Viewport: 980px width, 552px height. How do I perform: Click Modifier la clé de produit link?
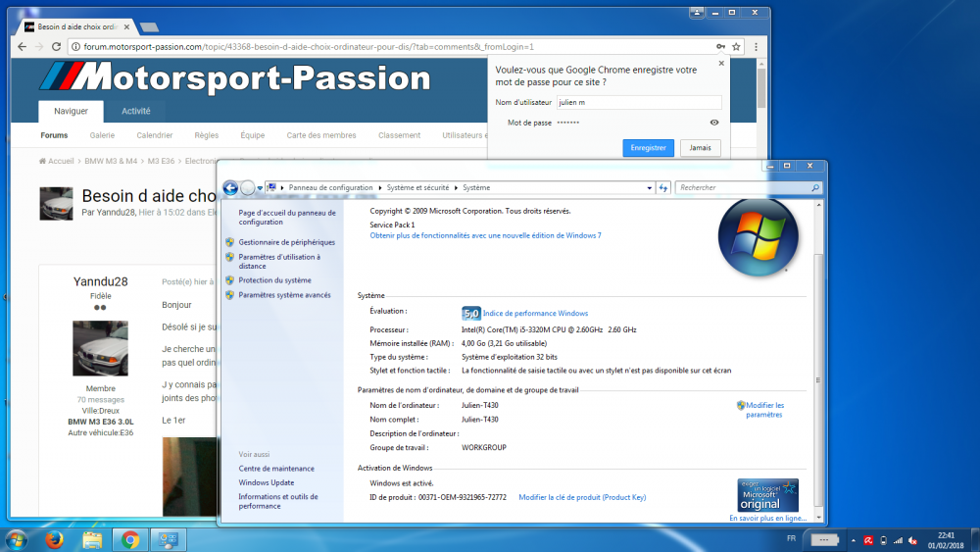pos(582,498)
